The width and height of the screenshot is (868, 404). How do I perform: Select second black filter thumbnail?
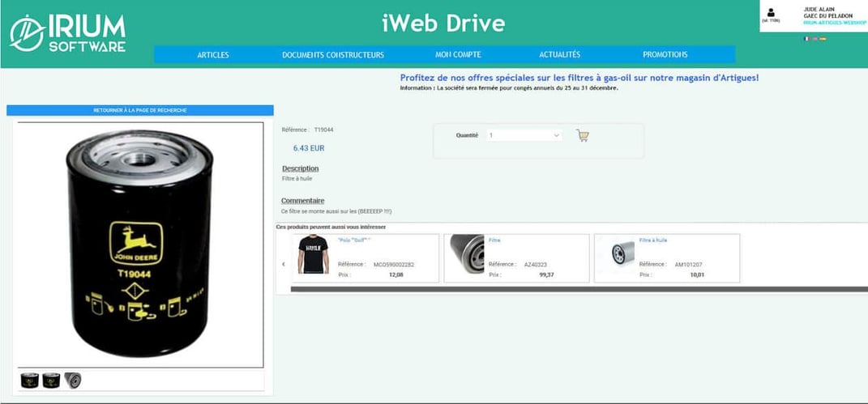(51, 381)
